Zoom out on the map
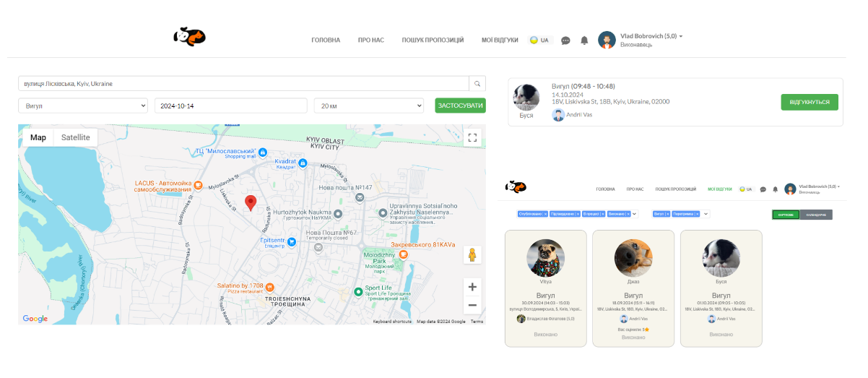 (472, 305)
